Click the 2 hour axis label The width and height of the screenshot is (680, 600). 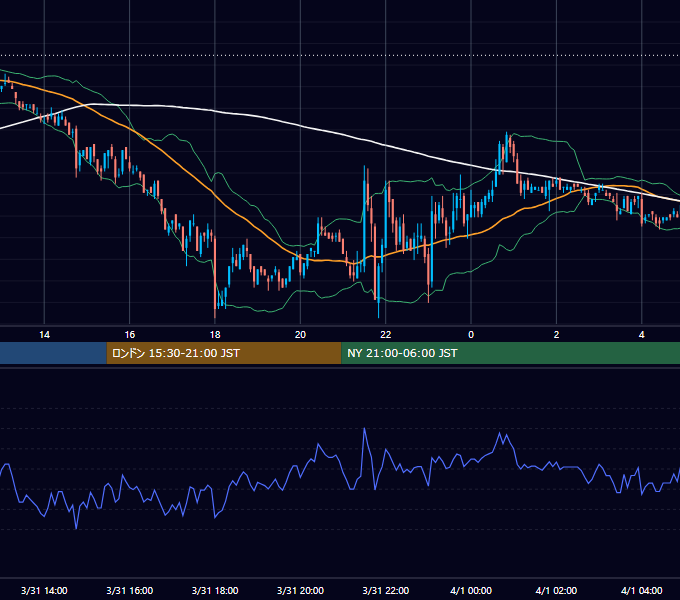[556, 335]
